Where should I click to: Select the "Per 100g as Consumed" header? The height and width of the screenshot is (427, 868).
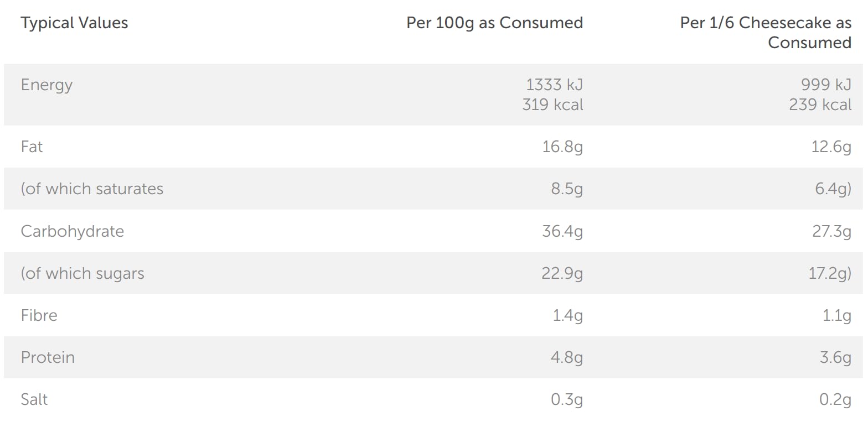[x=494, y=23]
